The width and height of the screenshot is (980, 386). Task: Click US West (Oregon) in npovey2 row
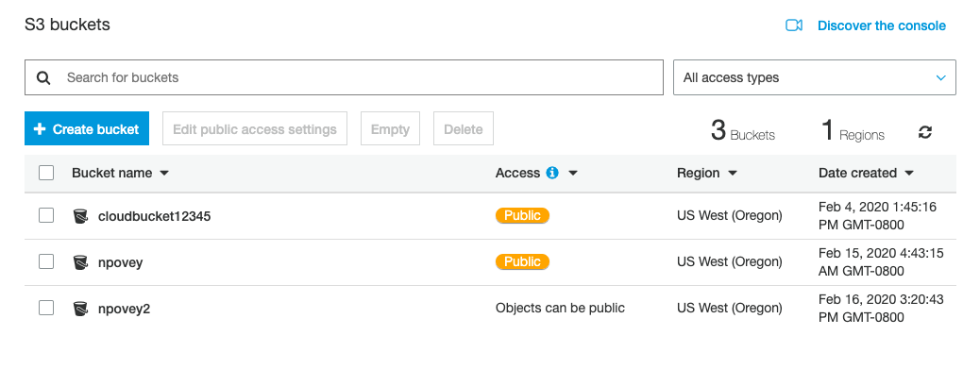[x=730, y=308]
